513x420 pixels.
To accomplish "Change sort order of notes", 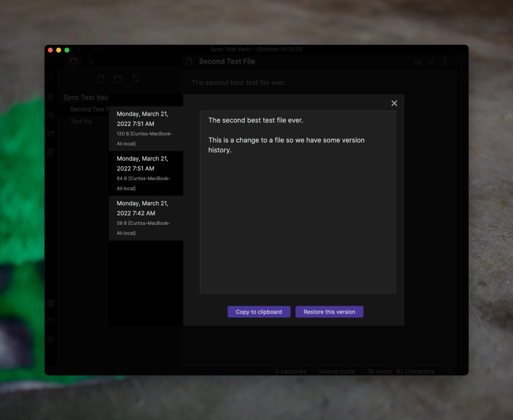I will pyautogui.click(x=135, y=78).
